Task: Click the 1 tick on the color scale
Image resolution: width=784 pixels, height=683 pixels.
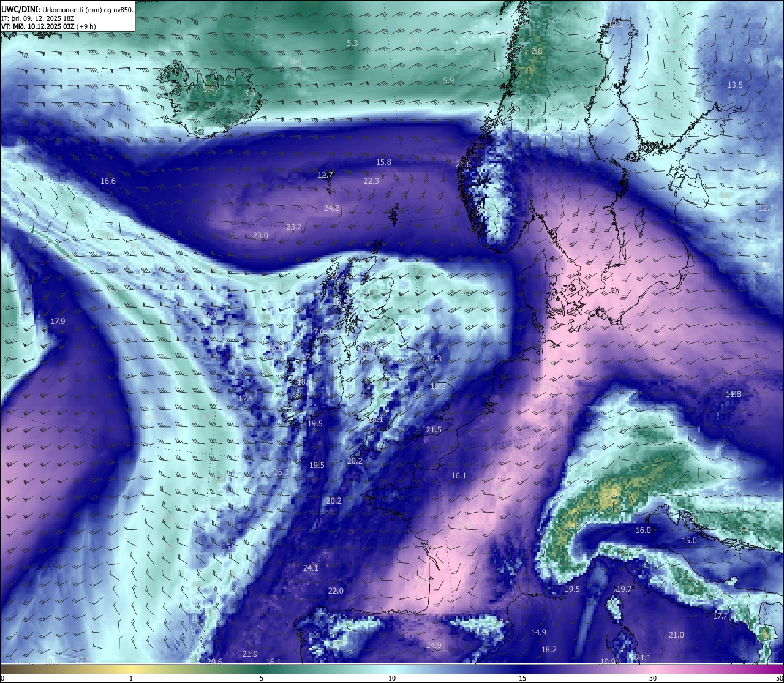Action: pyautogui.click(x=131, y=677)
